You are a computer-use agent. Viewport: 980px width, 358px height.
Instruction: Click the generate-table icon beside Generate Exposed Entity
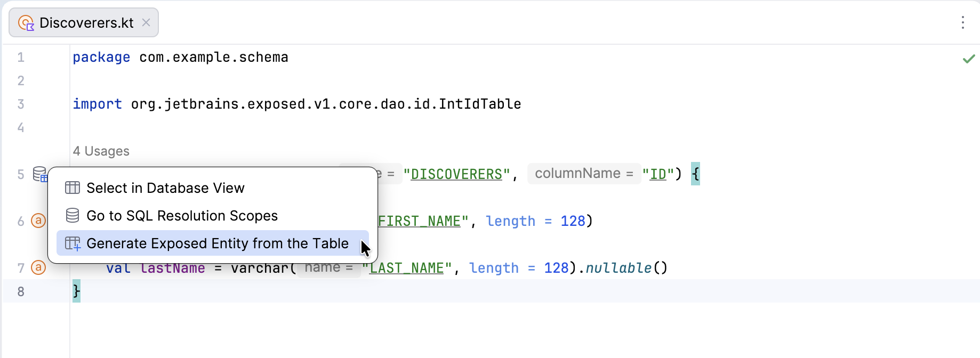pyautogui.click(x=73, y=243)
